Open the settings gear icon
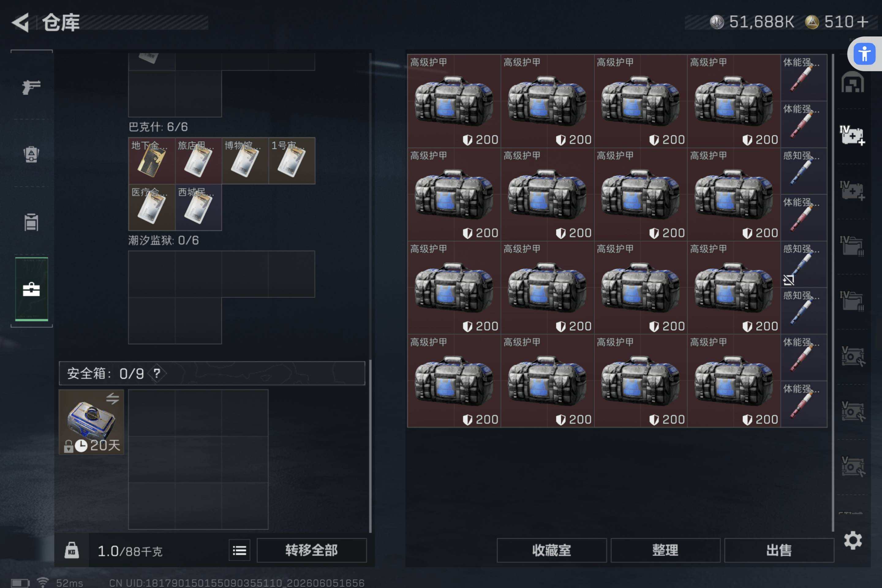 click(853, 540)
